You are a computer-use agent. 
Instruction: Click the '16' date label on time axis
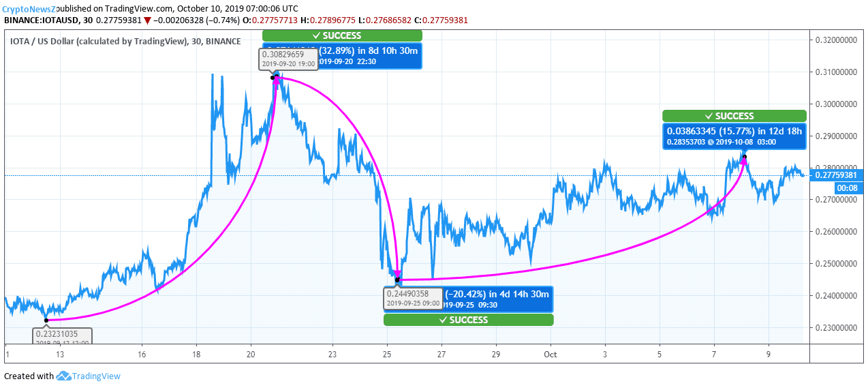142,355
